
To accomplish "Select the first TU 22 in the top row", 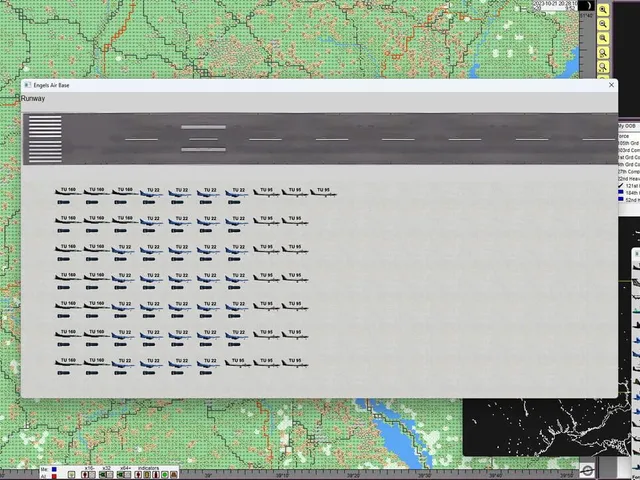I will click(152, 192).
